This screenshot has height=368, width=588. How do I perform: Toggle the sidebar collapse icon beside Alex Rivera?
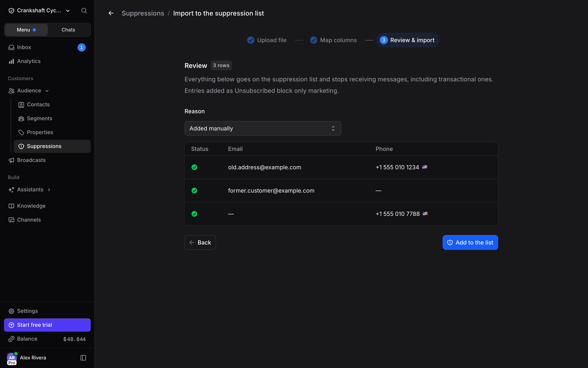click(x=83, y=358)
